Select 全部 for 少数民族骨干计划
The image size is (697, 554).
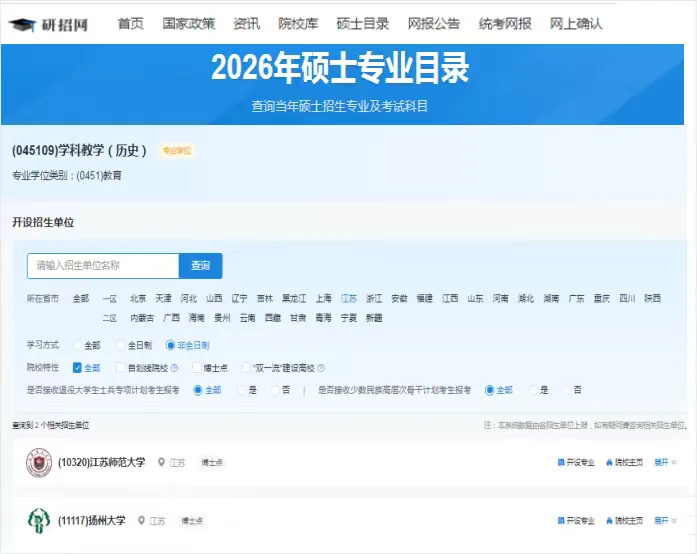point(489,390)
